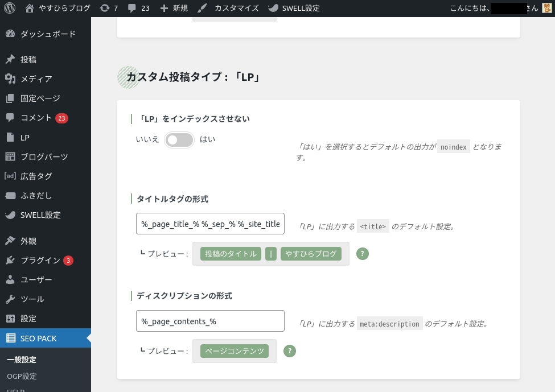The image size is (555, 392).
Task: Open the ダッシュボード sidebar item
Action: coord(48,34)
